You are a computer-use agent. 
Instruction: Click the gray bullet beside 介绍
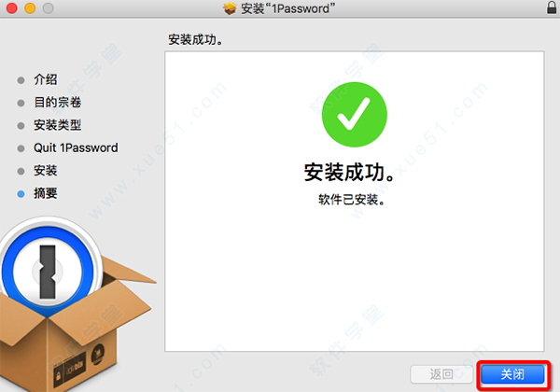point(21,80)
